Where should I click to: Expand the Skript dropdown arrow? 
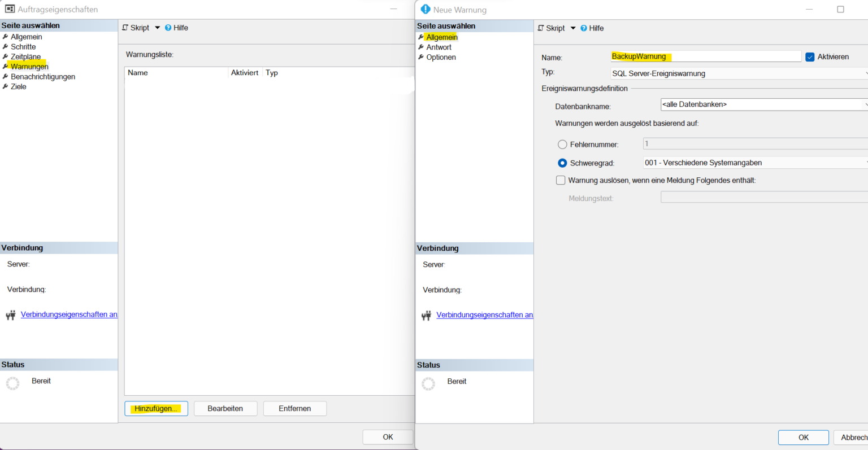[573, 28]
